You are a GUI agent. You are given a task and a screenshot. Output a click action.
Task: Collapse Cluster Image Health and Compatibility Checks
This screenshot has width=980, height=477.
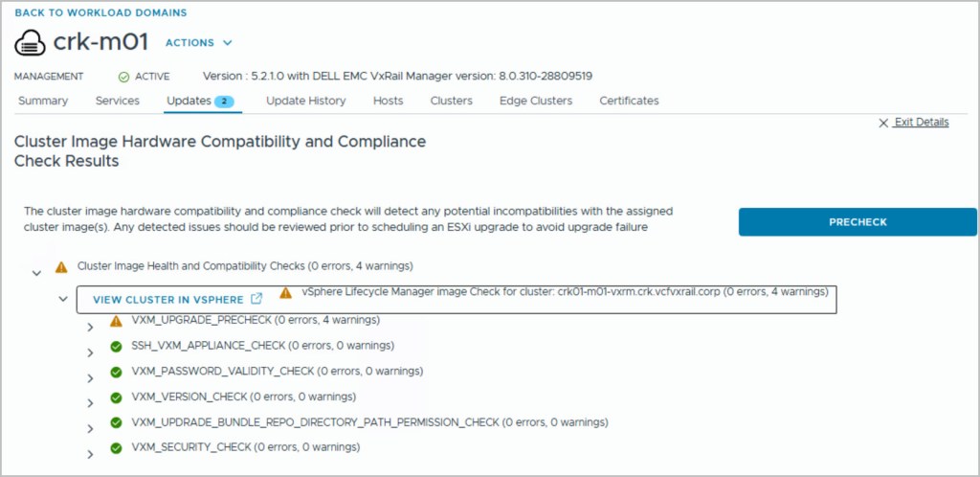point(36,273)
